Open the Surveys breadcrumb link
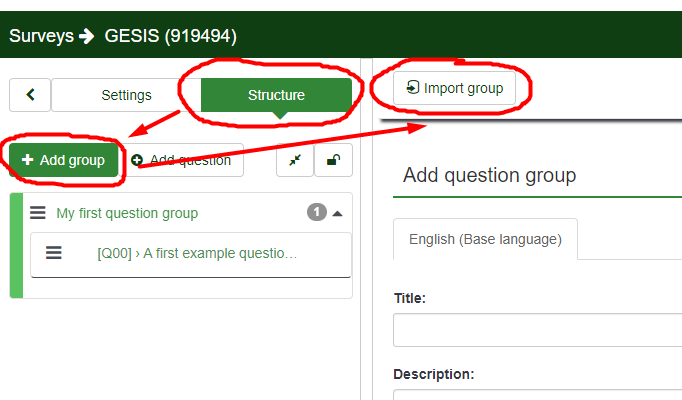This screenshot has width=682, height=400. [41, 36]
